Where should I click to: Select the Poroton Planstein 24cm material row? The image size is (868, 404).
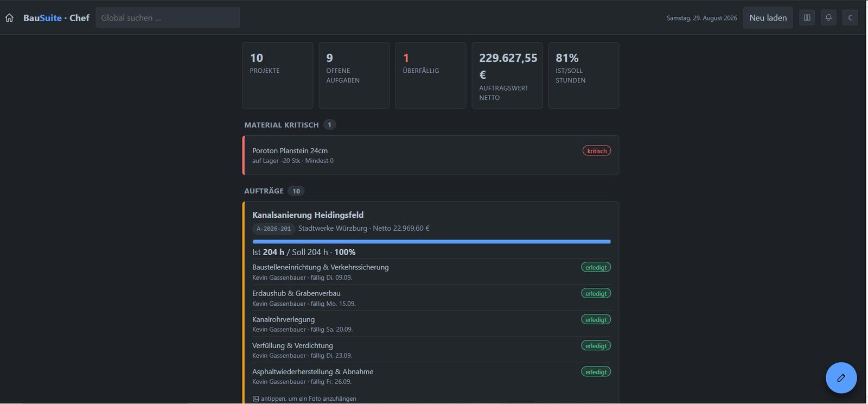[431, 155]
